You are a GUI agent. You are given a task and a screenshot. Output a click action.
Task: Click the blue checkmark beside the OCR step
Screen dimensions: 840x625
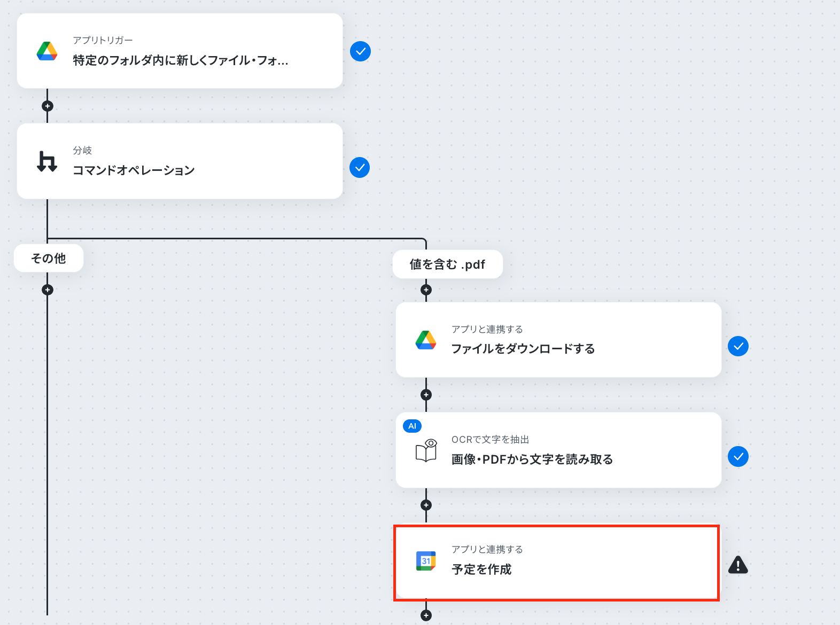(x=738, y=456)
